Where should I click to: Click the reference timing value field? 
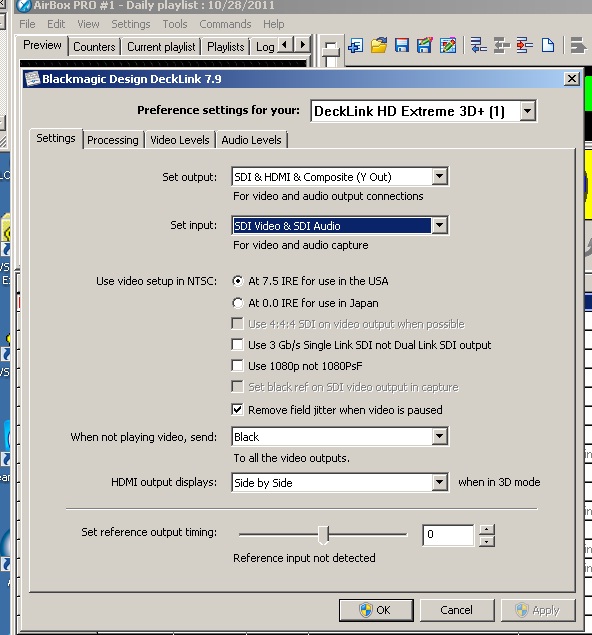click(448, 535)
